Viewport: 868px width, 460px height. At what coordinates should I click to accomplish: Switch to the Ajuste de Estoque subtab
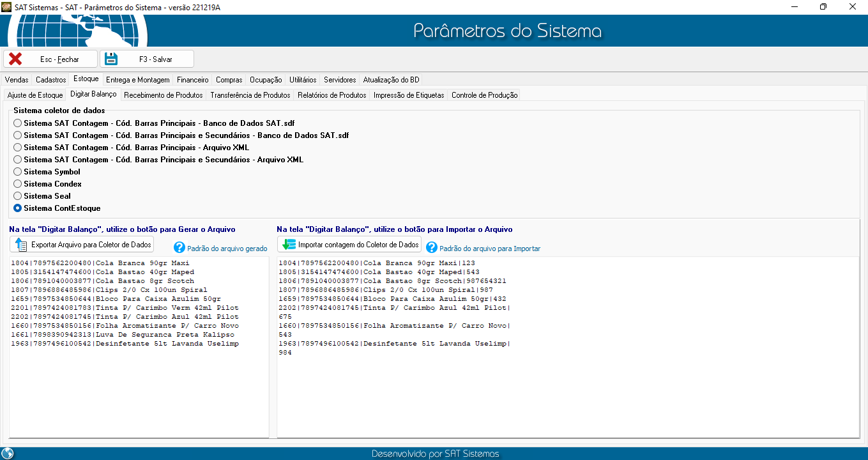(x=35, y=95)
